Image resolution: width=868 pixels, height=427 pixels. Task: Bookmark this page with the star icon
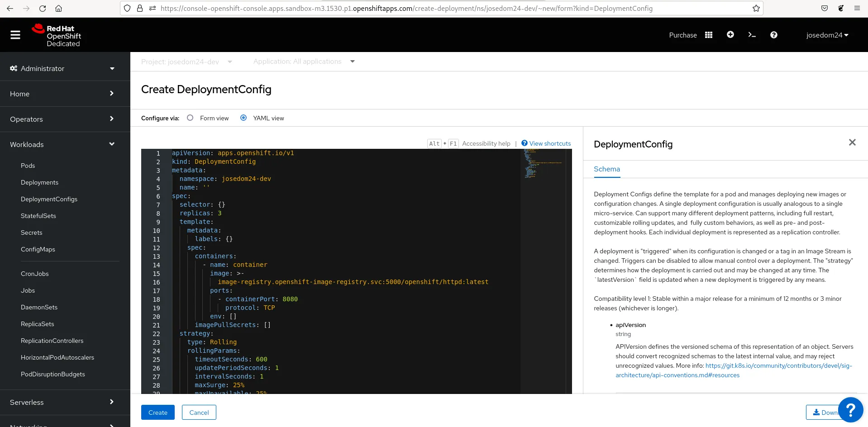756,8
